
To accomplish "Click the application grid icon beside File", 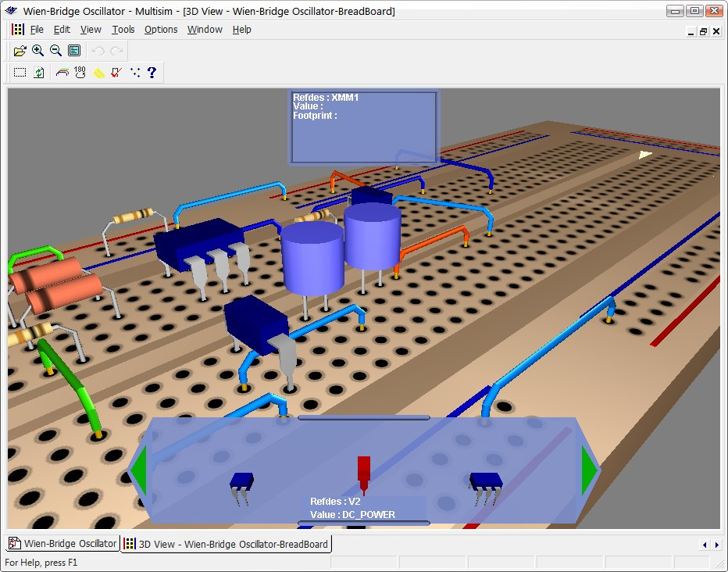I will point(18,30).
